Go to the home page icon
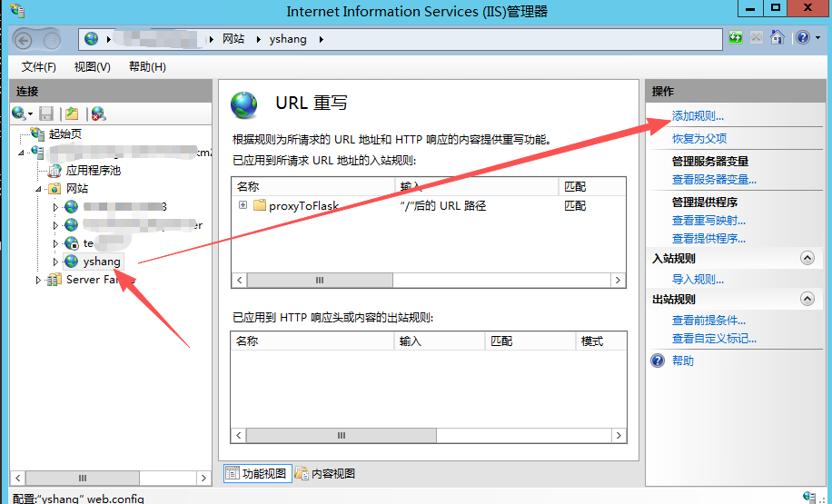The width and height of the screenshot is (832, 504). pos(778,37)
